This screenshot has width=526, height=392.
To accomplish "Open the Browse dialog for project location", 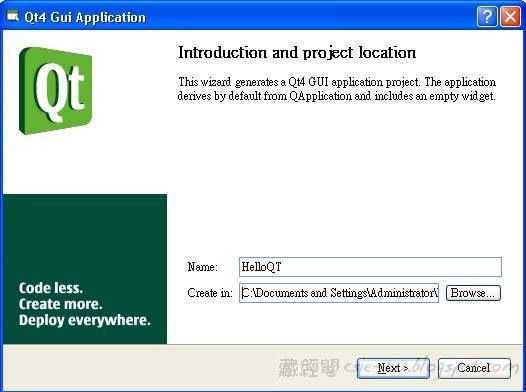I will (x=473, y=293).
